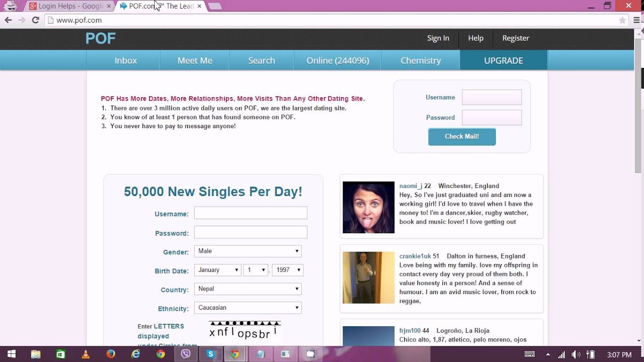Show hidden tray icons arrow

(x=547, y=354)
